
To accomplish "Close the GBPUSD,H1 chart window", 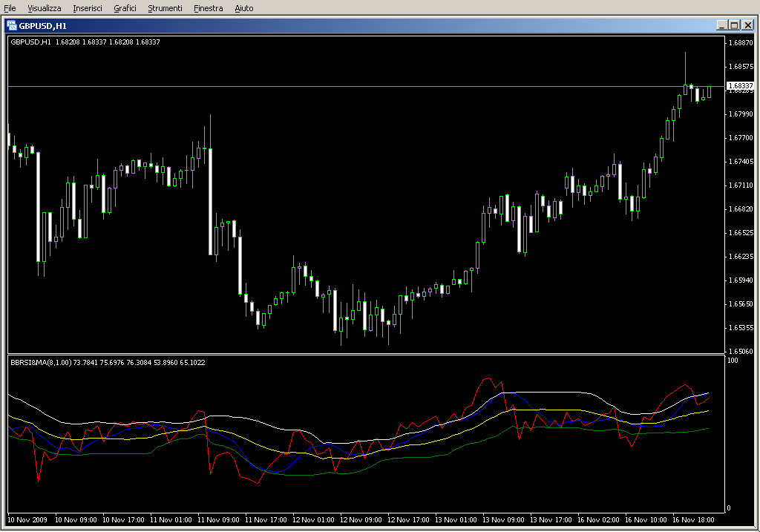I will [x=748, y=25].
